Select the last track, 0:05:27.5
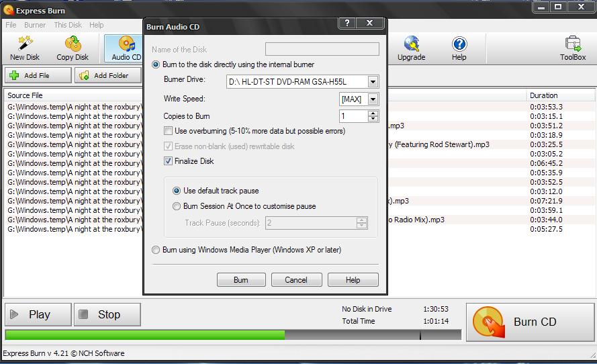This screenshot has height=364, width=597. [299, 229]
